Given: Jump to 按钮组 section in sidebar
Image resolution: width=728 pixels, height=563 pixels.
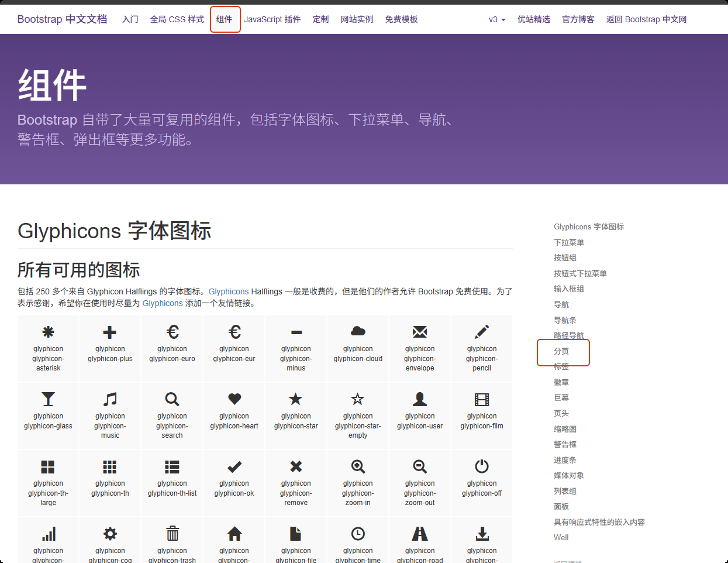Looking at the screenshot, I should coord(565,258).
